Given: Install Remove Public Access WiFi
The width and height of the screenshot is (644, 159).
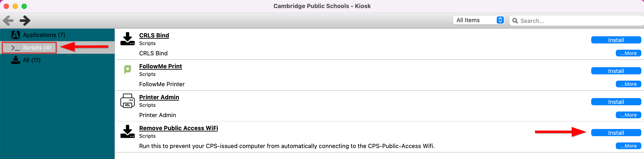Looking at the screenshot, I should tap(616, 133).
